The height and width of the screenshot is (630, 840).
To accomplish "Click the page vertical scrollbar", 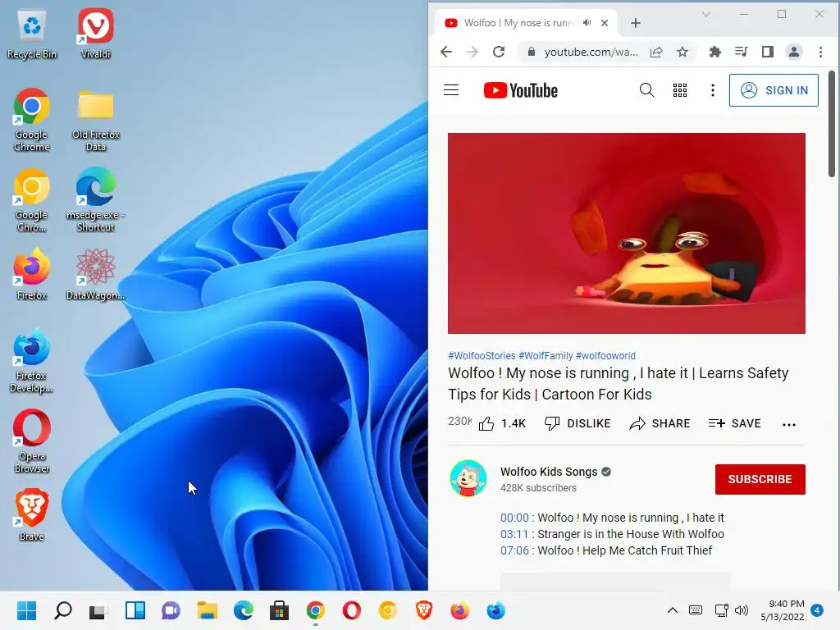I will coord(832,124).
